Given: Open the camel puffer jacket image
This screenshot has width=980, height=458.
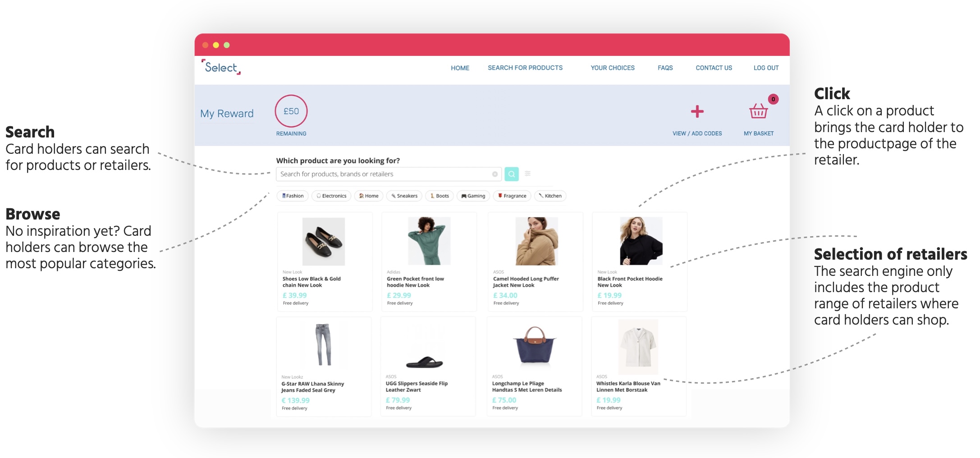Looking at the screenshot, I should coord(536,241).
